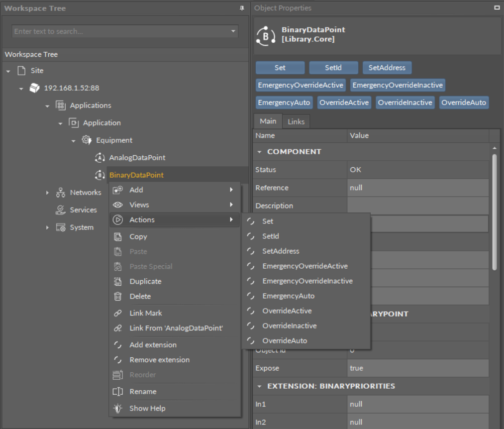This screenshot has height=429, width=504.
Task: Click the Show Help lightbulb icon
Action: [x=118, y=409]
